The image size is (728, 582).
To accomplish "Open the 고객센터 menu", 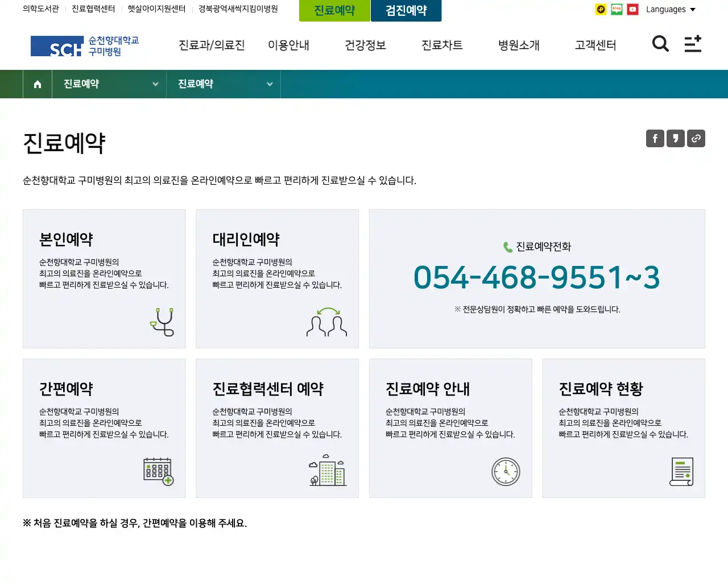I will [595, 45].
